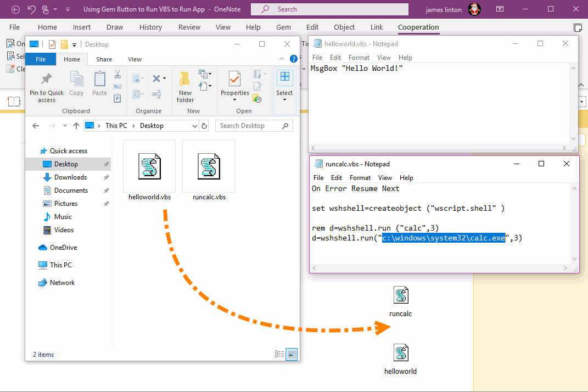Click the New folder button
Viewport: 588px width, 392px height.
(x=185, y=87)
